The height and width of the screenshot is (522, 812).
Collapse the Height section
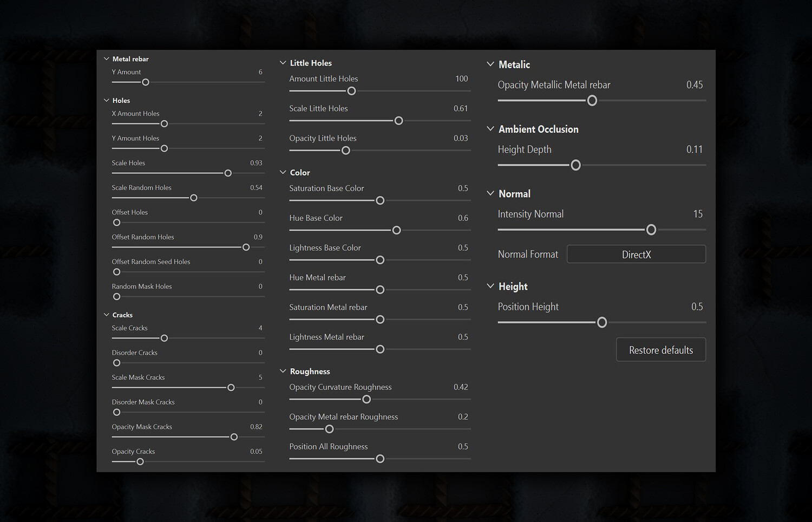(490, 286)
